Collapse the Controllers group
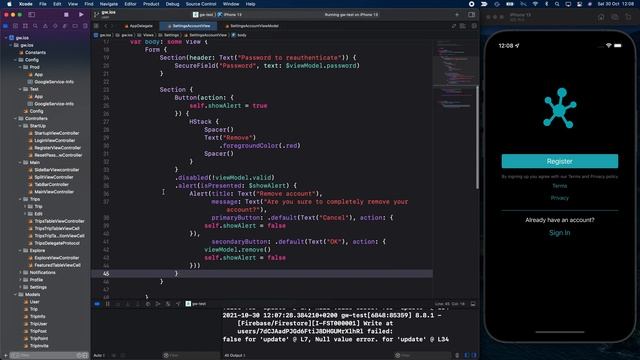This screenshot has height=360, width=640. (x=16, y=119)
